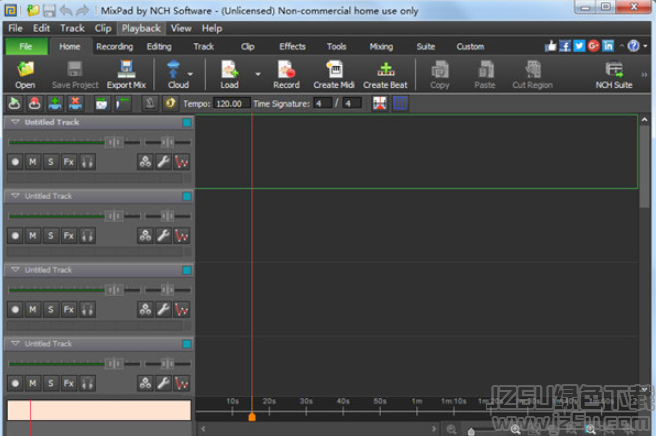Image resolution: width=656 pixels, height=436 pixels.
Task: Click the green plus add-track icon
Action: 55,103
